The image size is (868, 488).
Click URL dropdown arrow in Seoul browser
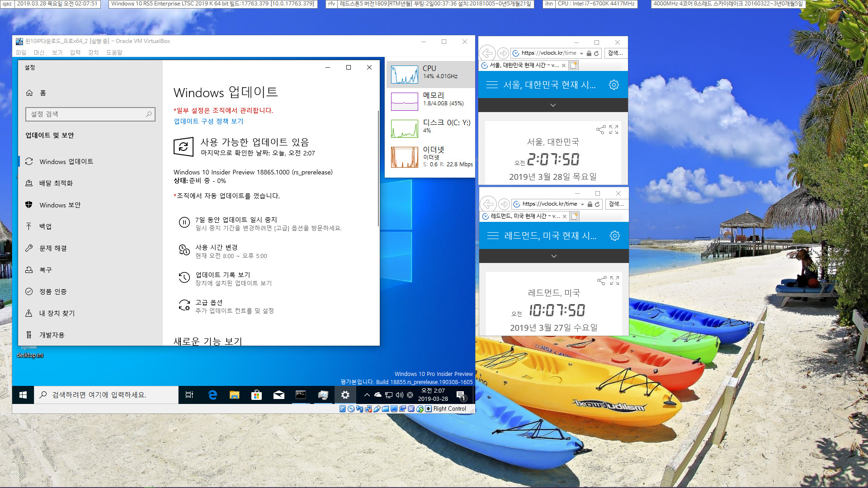tap(581, 53)
